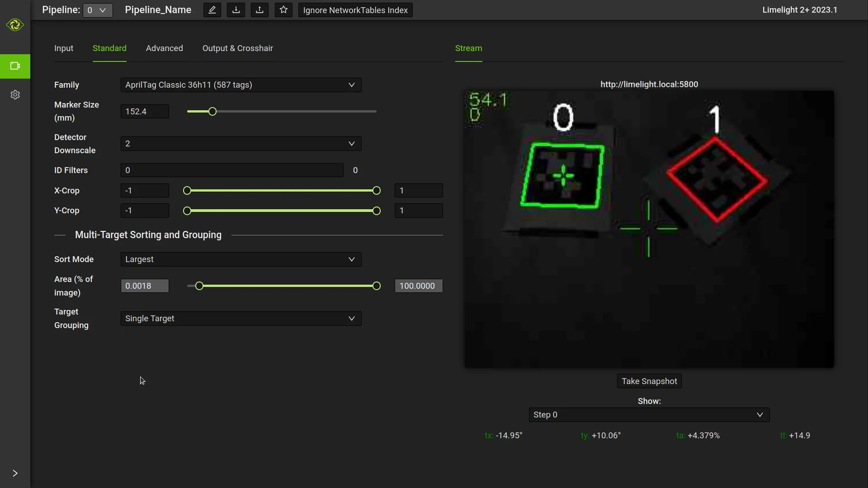
Task: Open the Show Step 0 dropdown
Action: (649, 415)
